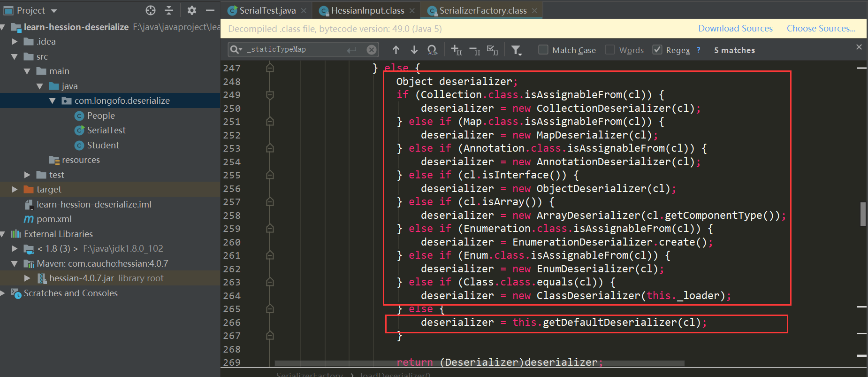The width and height of the screenshot is (868, 377).
Task: Expand the target folder
Action: (15, 190)
